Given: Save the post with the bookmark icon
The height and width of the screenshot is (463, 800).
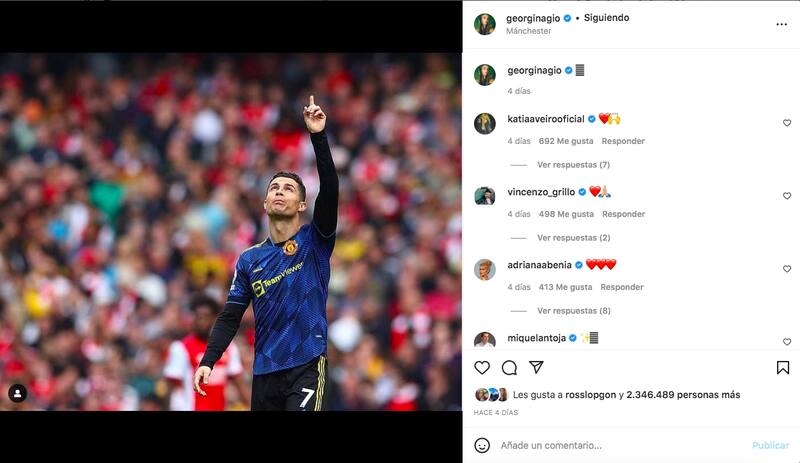Looking at the screenshot, I should [783, 368].
